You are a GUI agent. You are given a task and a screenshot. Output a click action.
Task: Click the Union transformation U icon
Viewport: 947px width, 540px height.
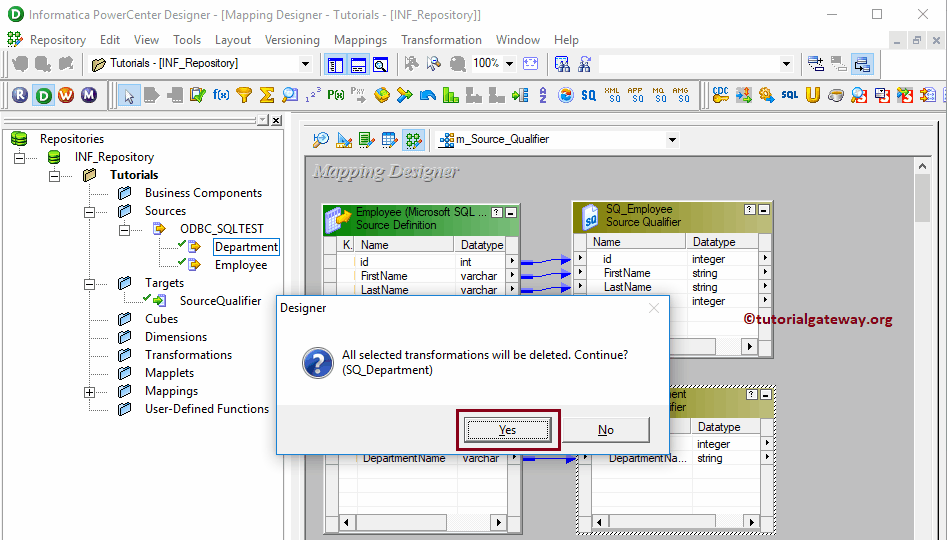coord(812,95)
